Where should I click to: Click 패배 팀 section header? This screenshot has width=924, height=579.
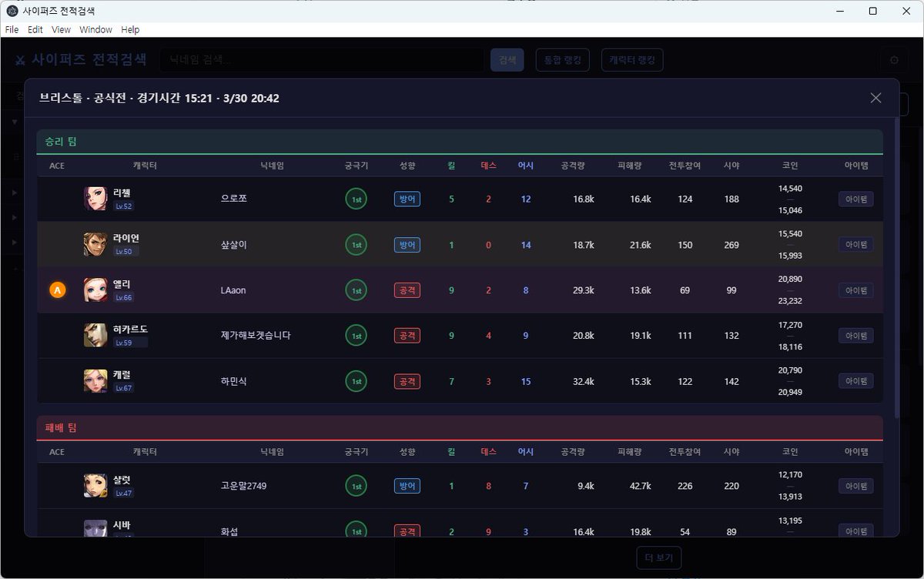460,427
